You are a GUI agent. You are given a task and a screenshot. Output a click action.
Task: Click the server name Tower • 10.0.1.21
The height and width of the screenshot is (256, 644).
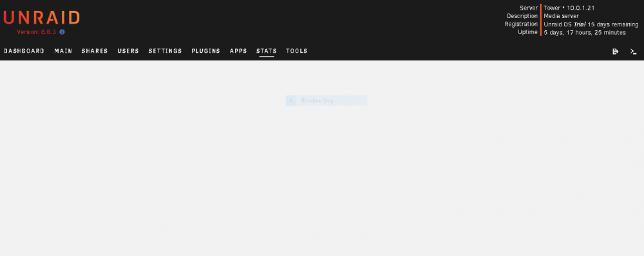[x=569, y=8]
